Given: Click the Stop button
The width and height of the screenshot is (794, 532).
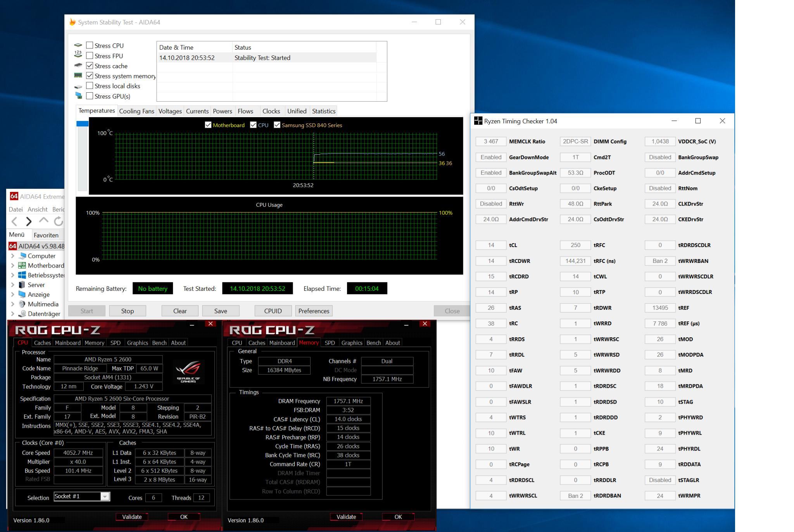Looking at the screenshot, I should 128,311.
